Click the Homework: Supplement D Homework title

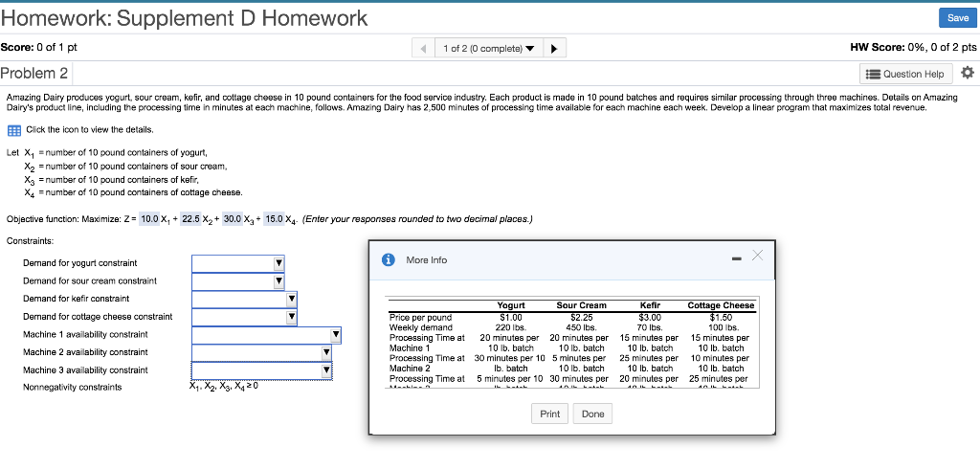pyautogui.click(x=185, y=19)
